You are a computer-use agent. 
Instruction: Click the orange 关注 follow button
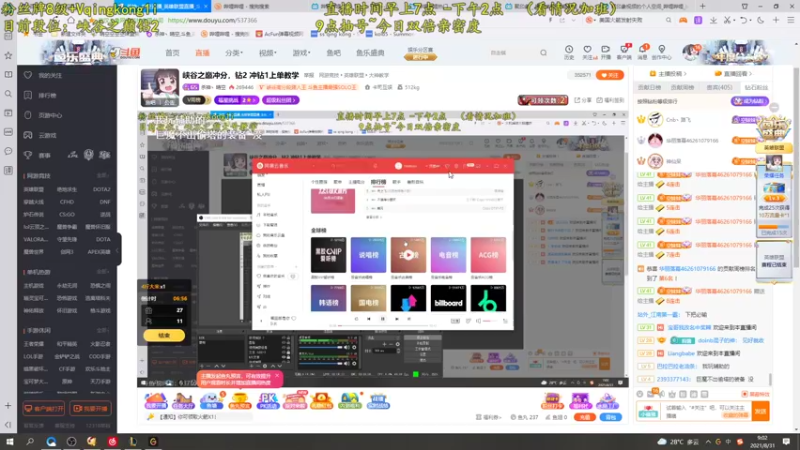coord(610,75)
